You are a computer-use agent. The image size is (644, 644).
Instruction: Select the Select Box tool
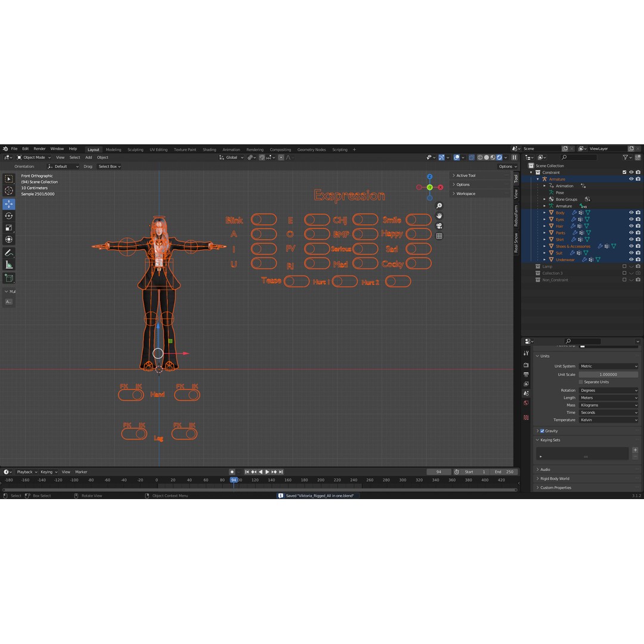[8, 179]
